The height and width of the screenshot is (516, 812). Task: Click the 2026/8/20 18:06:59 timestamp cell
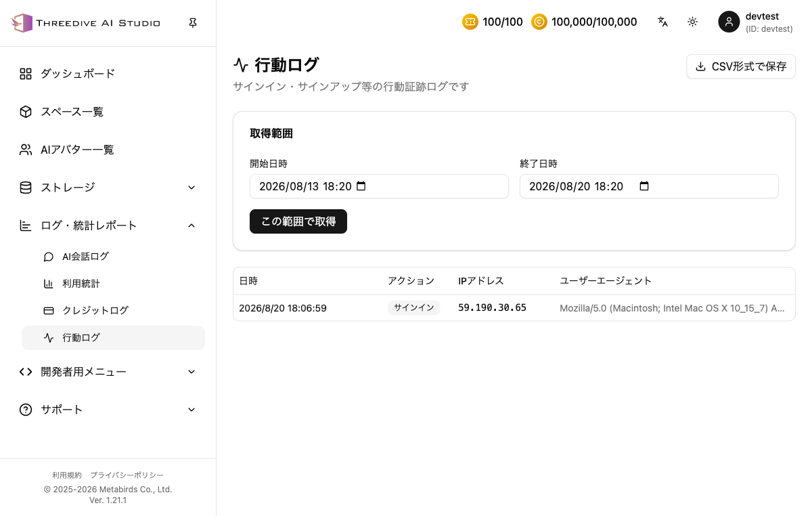(283, 308)
